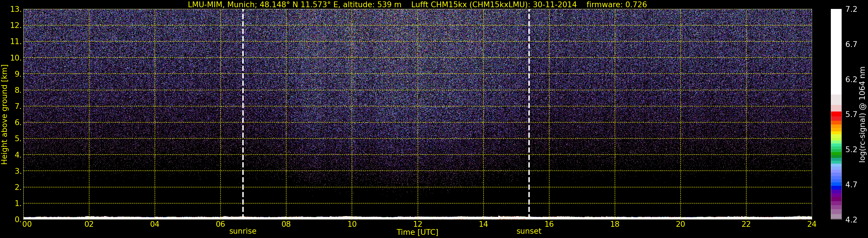Image resolution: width=868 pixels, height=238 pixels.
Task: Click the time tick label 14
Action: (483, 224)
